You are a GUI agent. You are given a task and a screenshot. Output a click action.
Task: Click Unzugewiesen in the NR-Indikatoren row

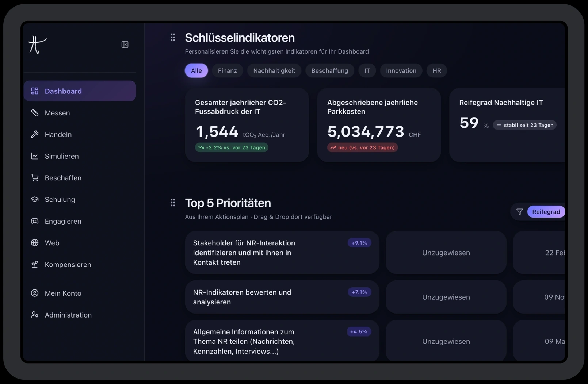(446, 297)
